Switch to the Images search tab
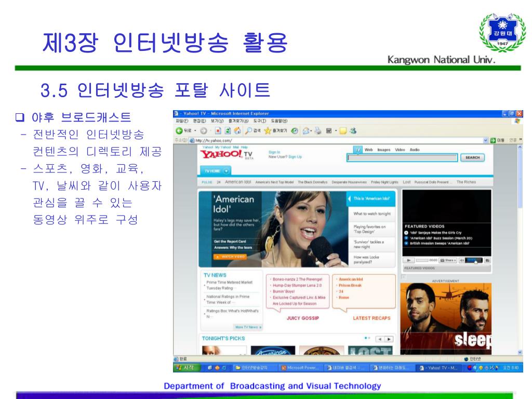532x399 pixels. pos(384,150)
